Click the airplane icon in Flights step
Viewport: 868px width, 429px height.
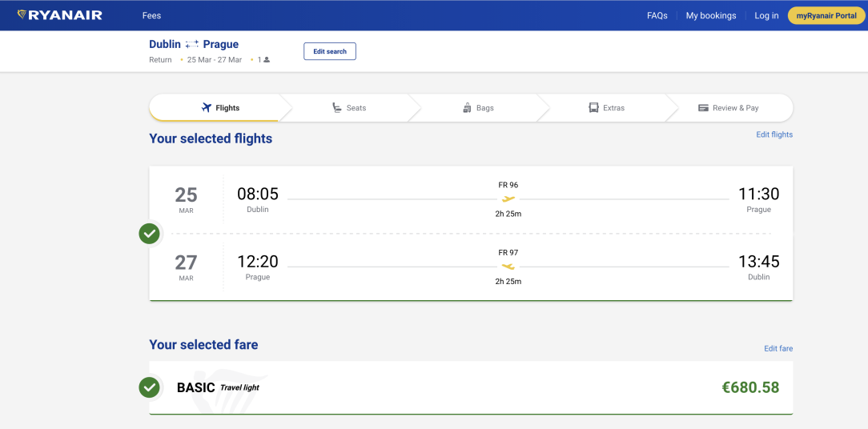(x=206, y=108)
